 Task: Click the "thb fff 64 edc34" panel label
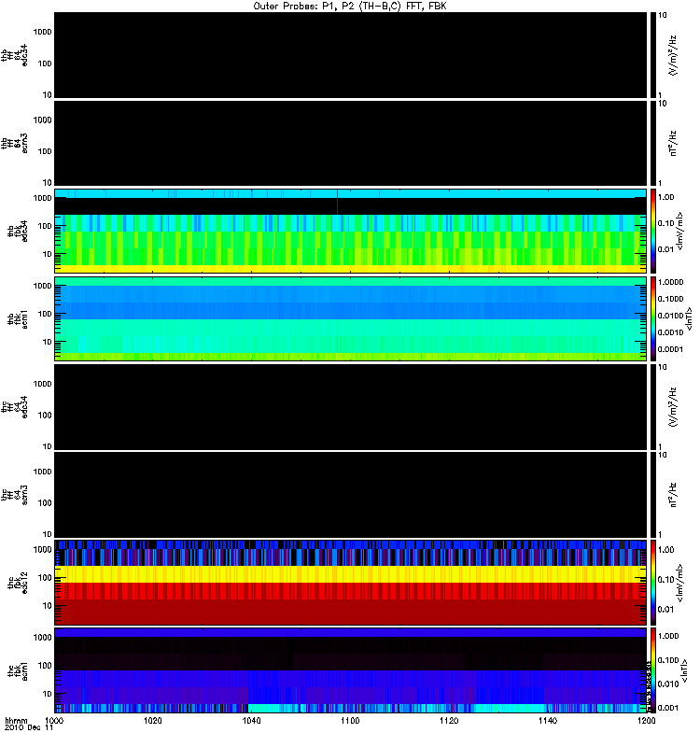pyautogui.click(x=14, y=55)
